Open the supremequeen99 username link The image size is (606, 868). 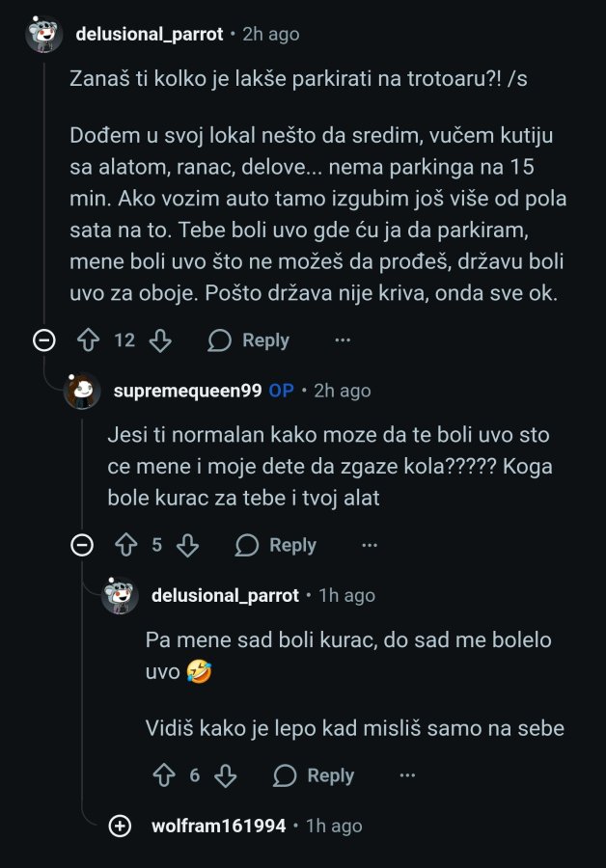pos(187,392)
